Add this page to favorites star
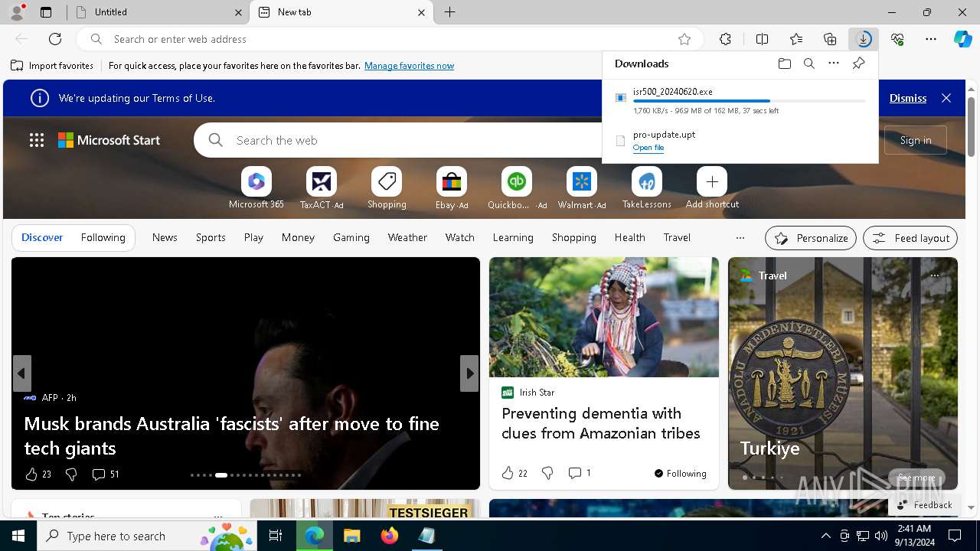The height and width of the screenshot is (551, 980). click(x=684, y=39)
